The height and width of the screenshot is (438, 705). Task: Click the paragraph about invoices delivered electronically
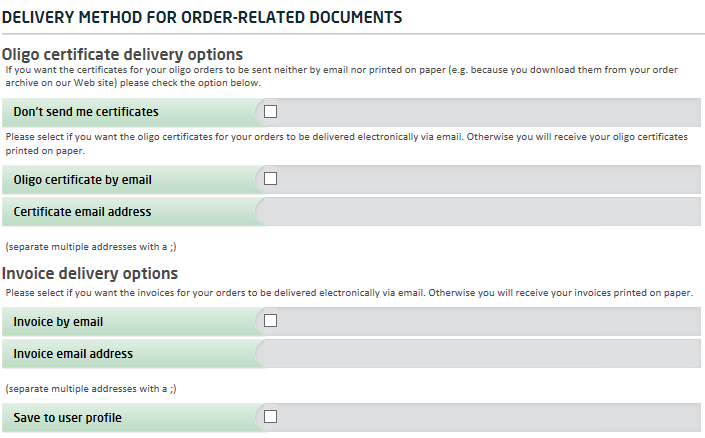(348, 293)
